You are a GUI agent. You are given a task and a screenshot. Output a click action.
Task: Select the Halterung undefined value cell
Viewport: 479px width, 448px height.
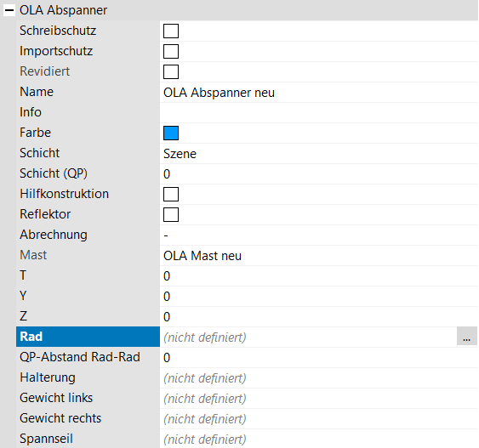coord(319,377)
